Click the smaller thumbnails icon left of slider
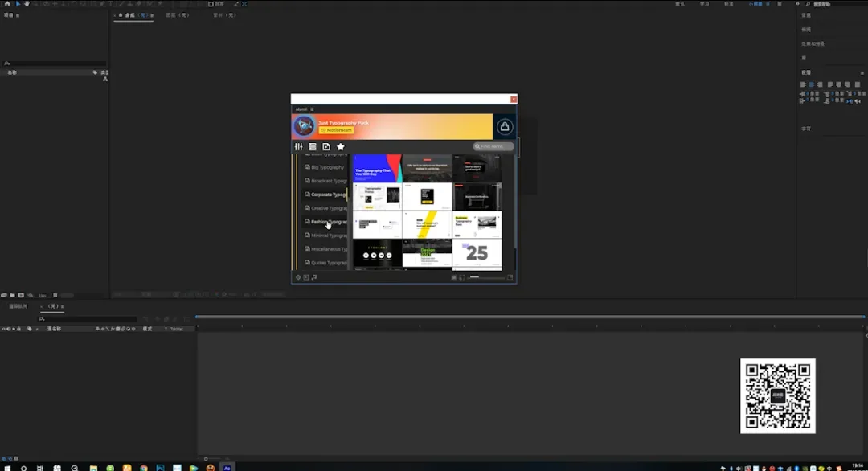This screenshot has width=868, height=471. (x=461, y=277)
